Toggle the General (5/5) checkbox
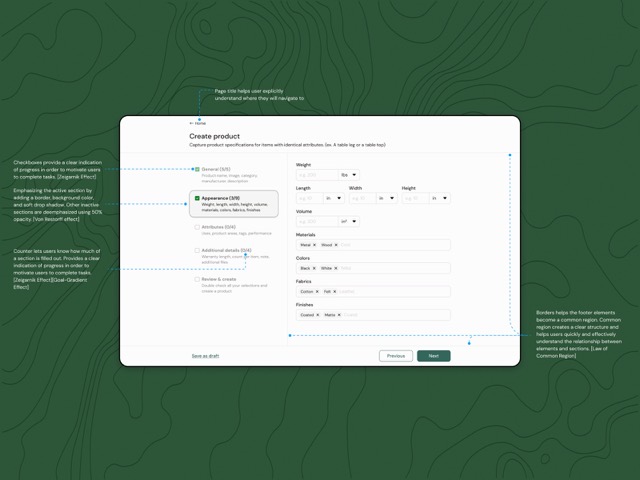 click(197, 169)
